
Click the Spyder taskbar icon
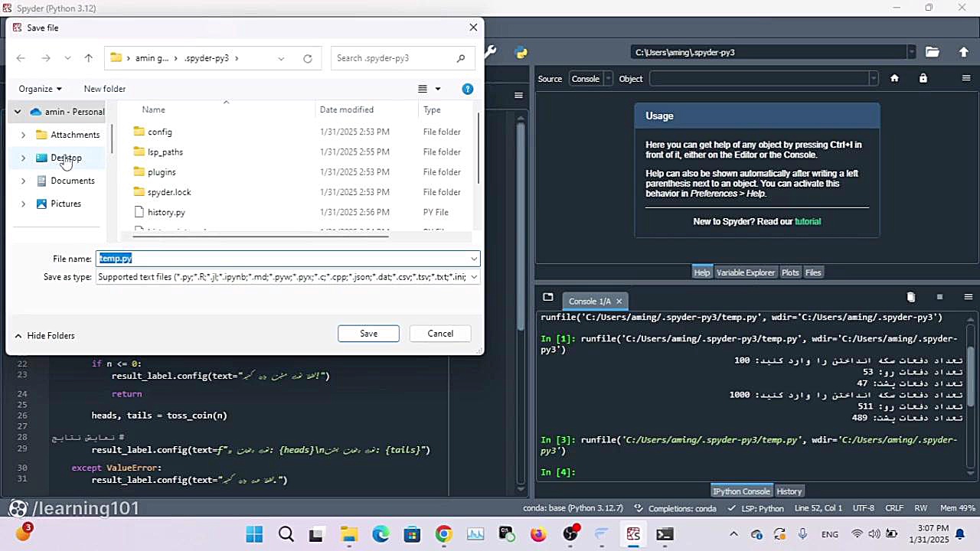click(633, 534)
